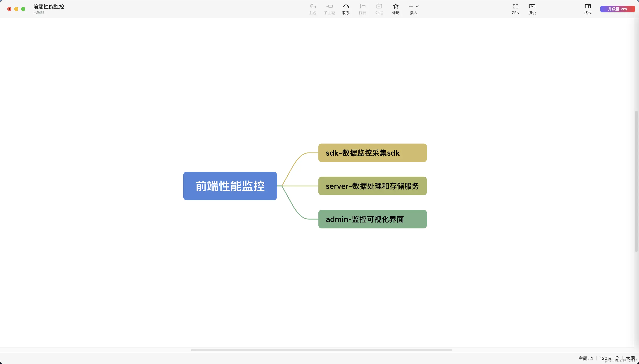The image size is (639, 364).
Task: Select the 子主题 (Subtopic) tool
Action: (x=329, y=9)
